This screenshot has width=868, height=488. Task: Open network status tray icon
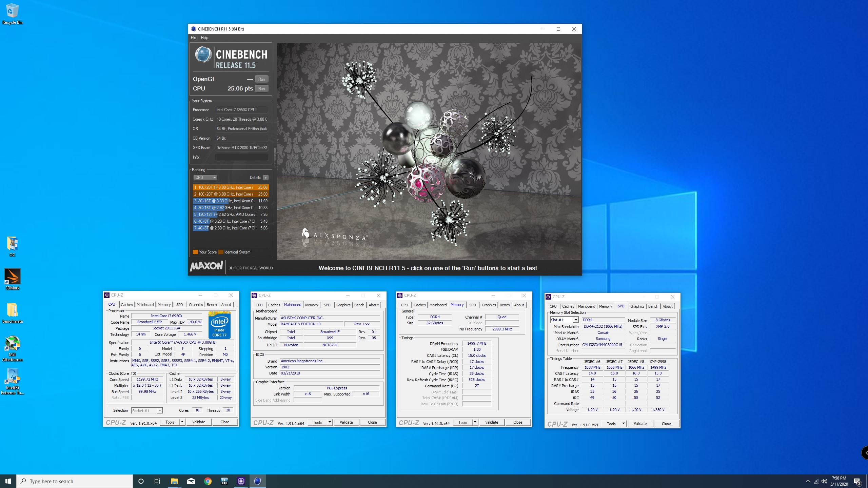pyautogui.click(x=816, y=481)
